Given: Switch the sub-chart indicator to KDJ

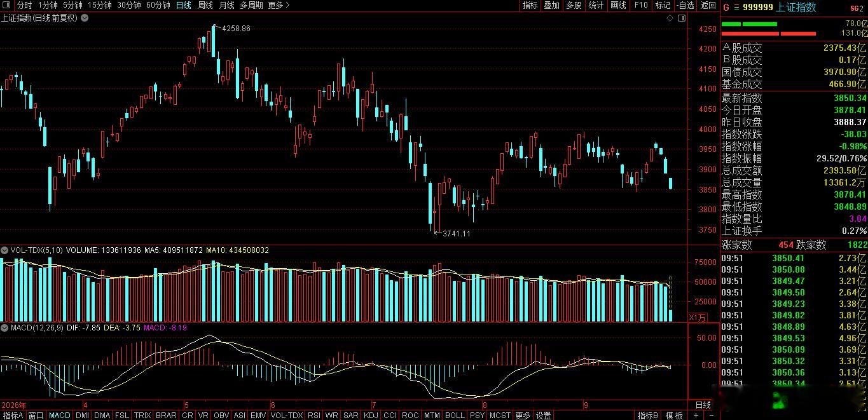Looking at the screenshot, I should click(371, 416).
